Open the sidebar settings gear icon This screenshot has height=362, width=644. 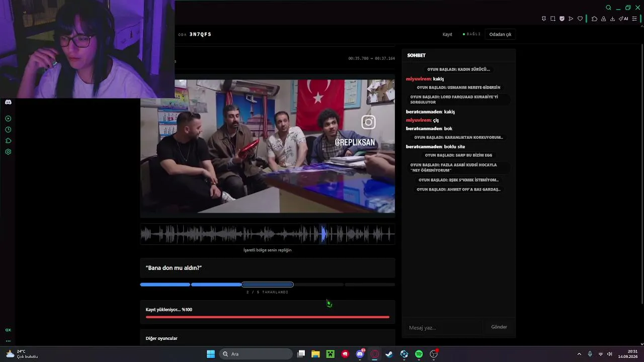pyautogui.click(x=8, y=152)
